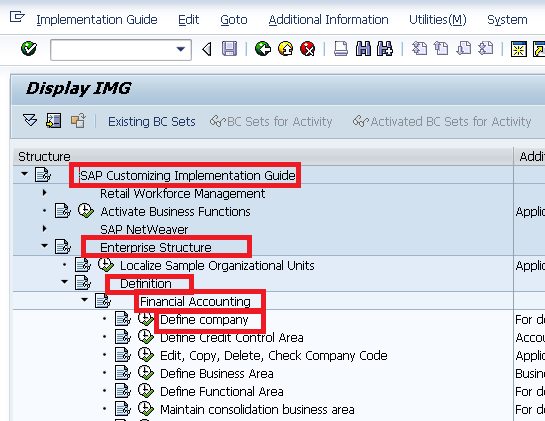
Task: Execute clock icon for Define company
Action: pyautogui.click(x=146, y=319)
